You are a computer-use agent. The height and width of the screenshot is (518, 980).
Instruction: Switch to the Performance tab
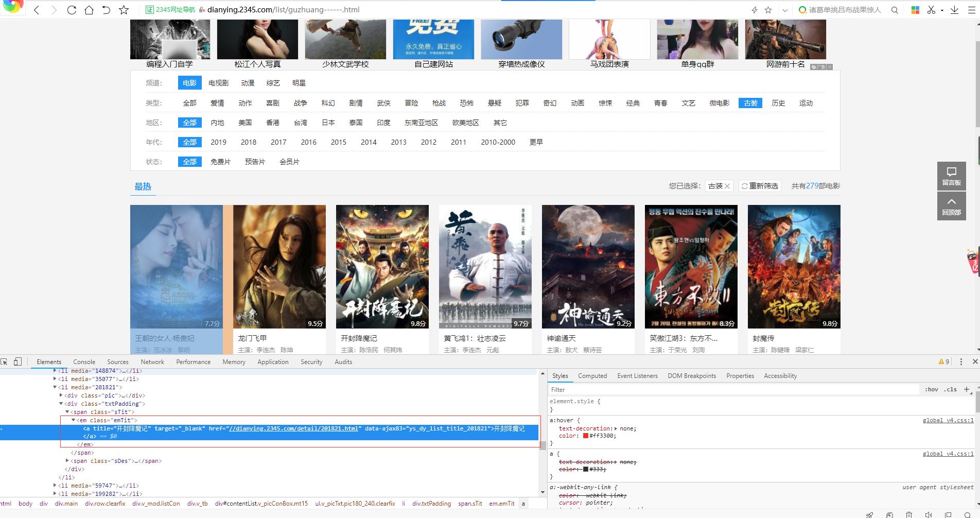tap(194, 362)
